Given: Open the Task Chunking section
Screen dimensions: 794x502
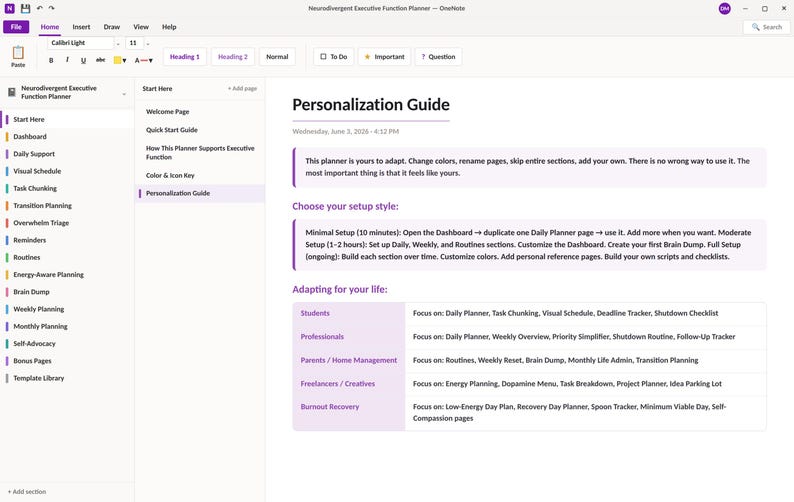Looking at the screenshot, I should (x=67, y=188).
